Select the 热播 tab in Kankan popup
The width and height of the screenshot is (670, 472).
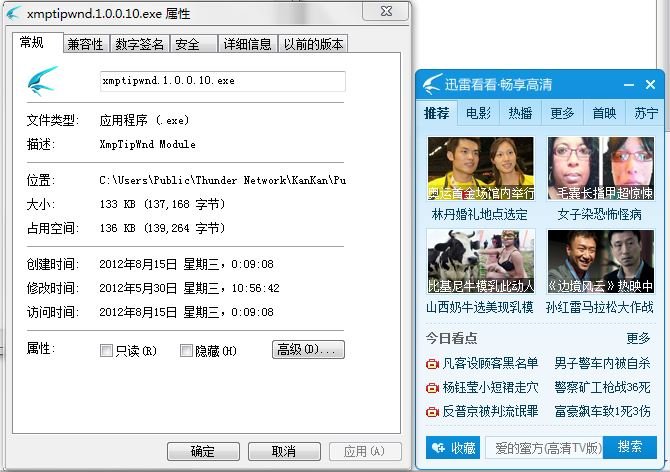[x=520, y=113]
